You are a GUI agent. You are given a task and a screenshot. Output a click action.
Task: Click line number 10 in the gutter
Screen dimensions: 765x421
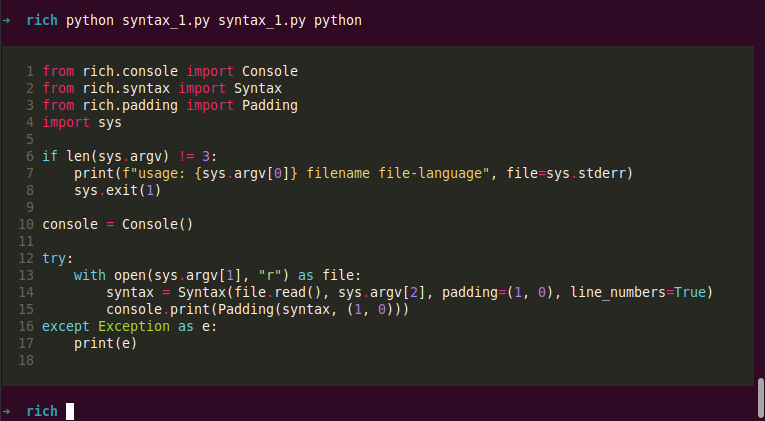pos(26,224)
